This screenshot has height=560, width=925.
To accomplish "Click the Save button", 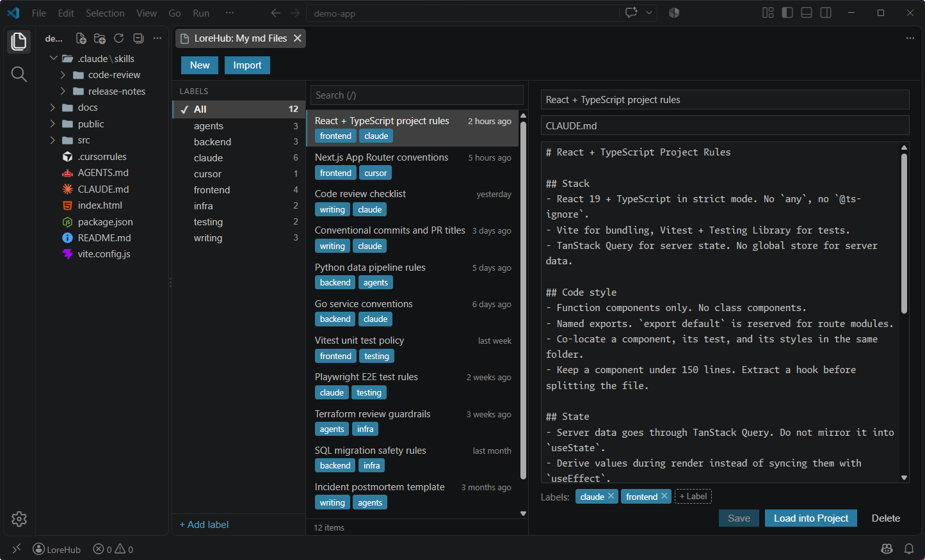I will tap(739, 518).
